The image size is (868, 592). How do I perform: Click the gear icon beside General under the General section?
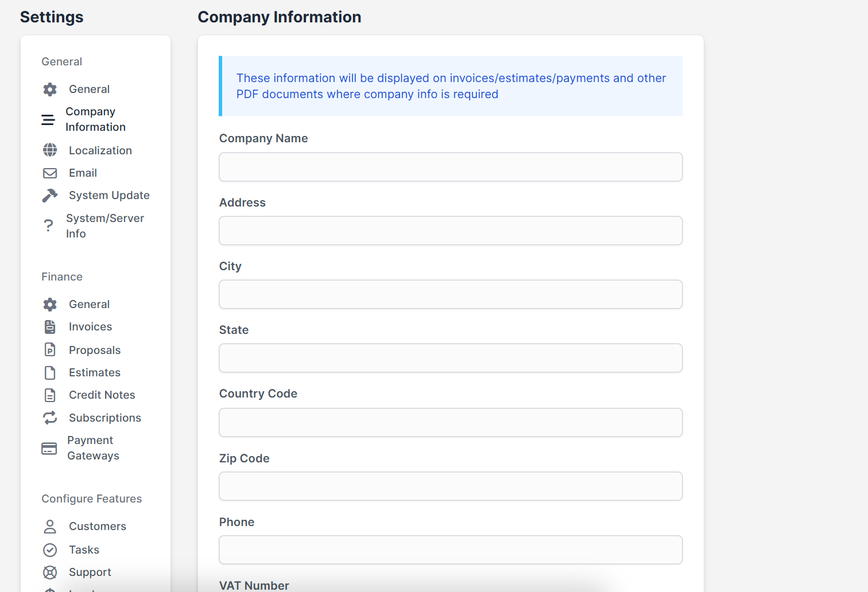point(50,89)
